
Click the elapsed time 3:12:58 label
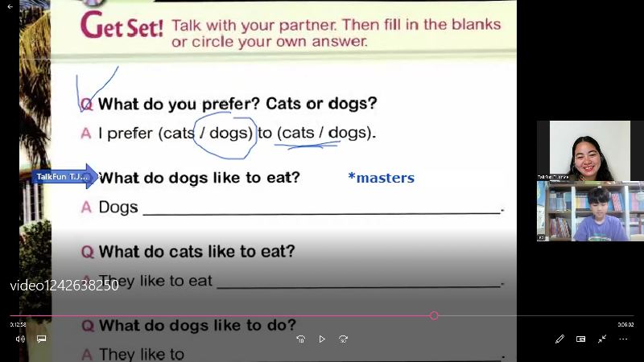tap(19, 325)
